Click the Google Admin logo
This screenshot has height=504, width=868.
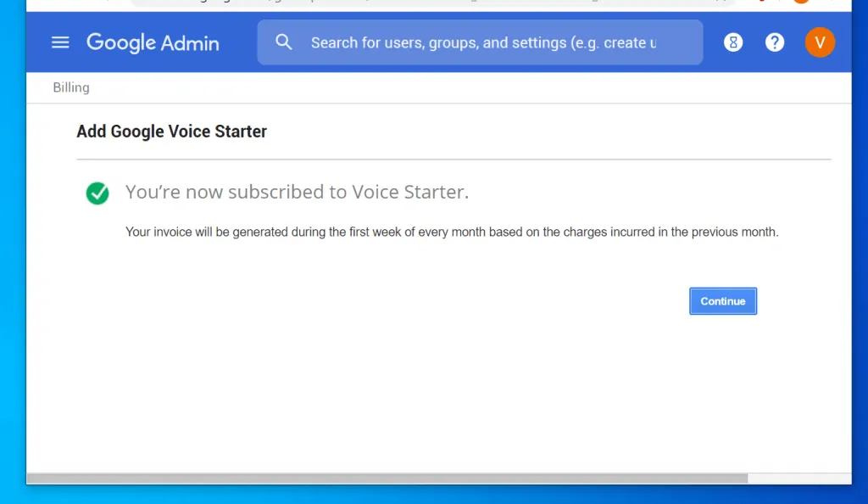point(153,42)
